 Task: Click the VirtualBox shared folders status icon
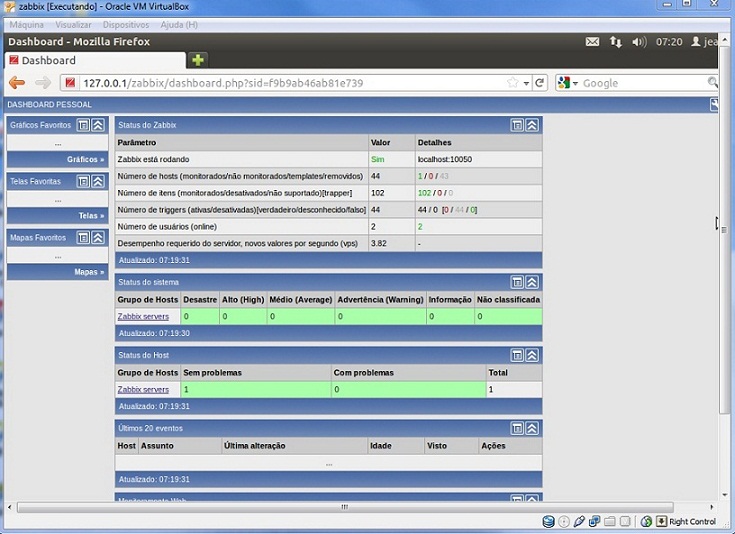[609, 521]
